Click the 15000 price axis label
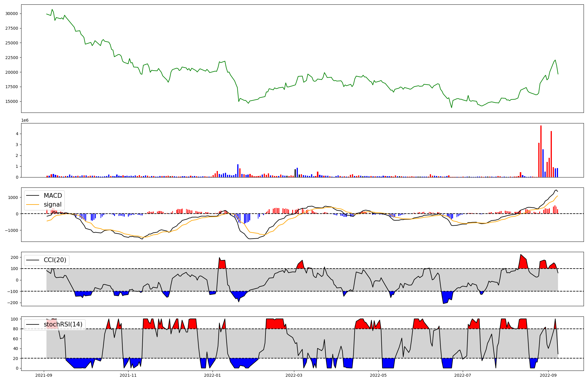Image resolution: width=588 pixels, height=382 pixels. click(11, 101)
